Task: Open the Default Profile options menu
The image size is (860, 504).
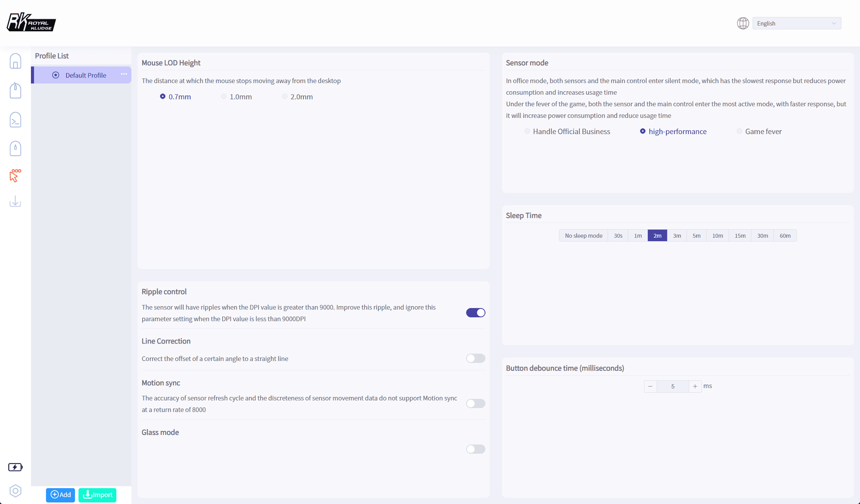Action: tap(124, 74)
